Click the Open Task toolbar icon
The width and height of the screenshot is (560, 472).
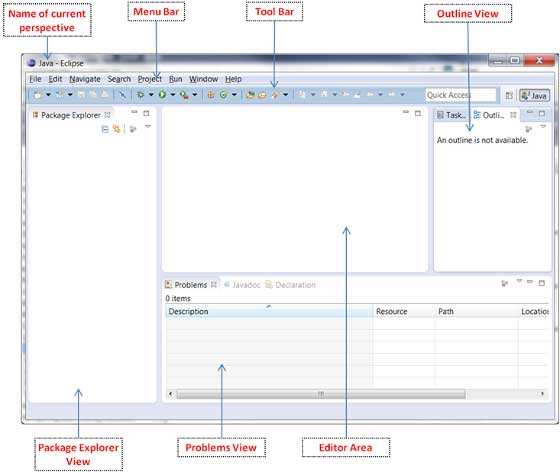tap(262, 95)
